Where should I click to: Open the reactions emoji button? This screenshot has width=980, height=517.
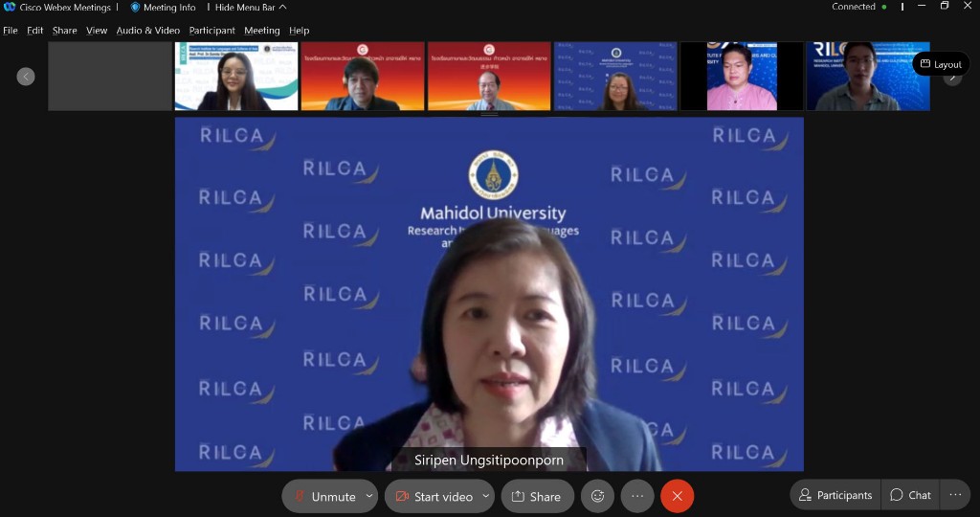tap(597, 496)
